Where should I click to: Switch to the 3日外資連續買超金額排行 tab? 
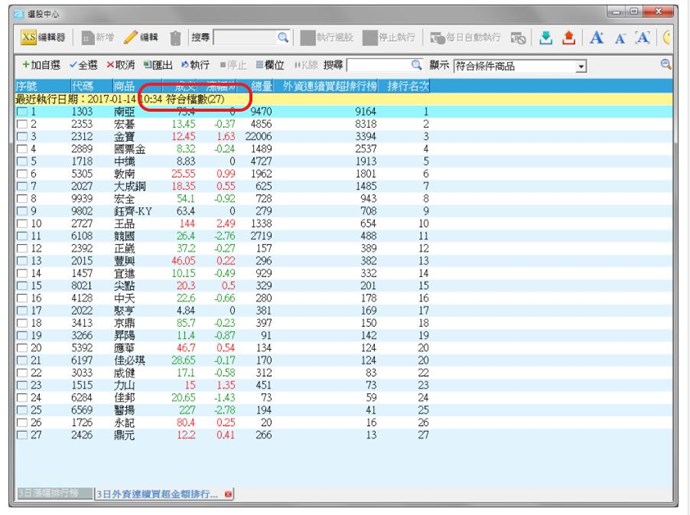click(x=160, y=495)
